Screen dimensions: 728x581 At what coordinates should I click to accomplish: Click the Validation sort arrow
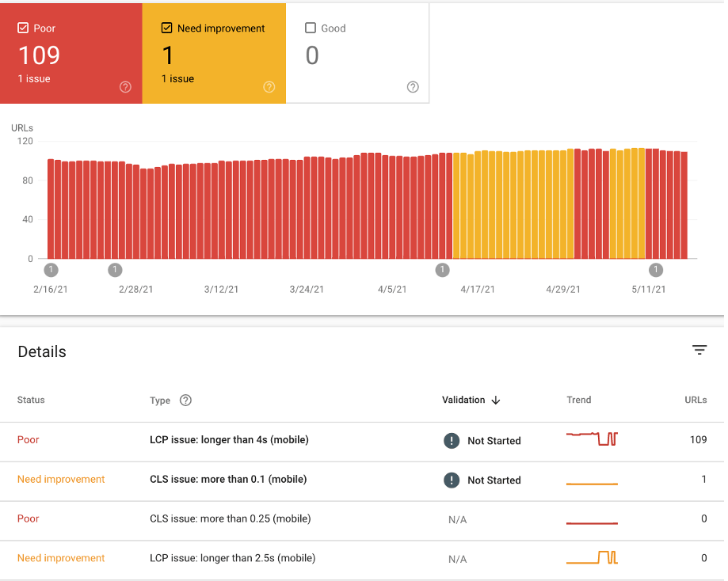point(496,401)
